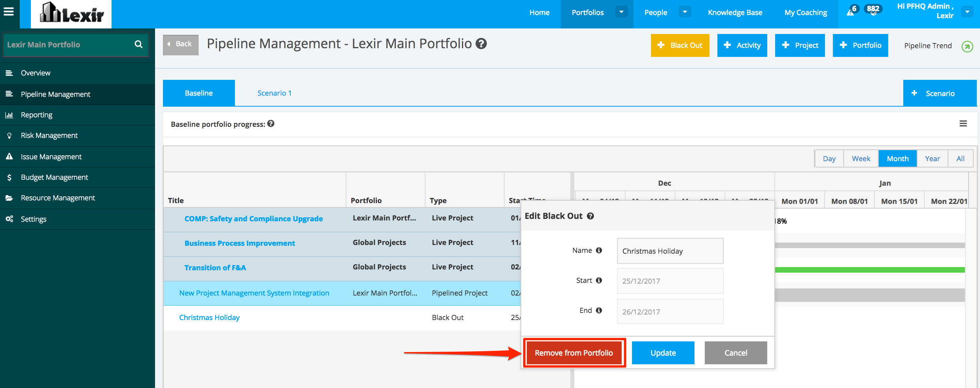The height and width of the screenshot is (388, 980).
Task: Go to Home in the top navigation
Action: tap(539, 12)
